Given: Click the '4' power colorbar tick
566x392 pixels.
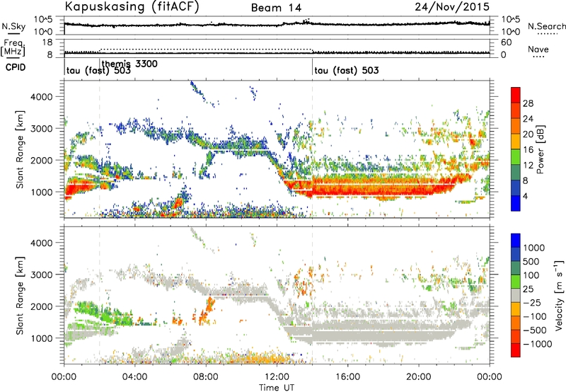Looking at the screenshot, I should click(525, 196).
